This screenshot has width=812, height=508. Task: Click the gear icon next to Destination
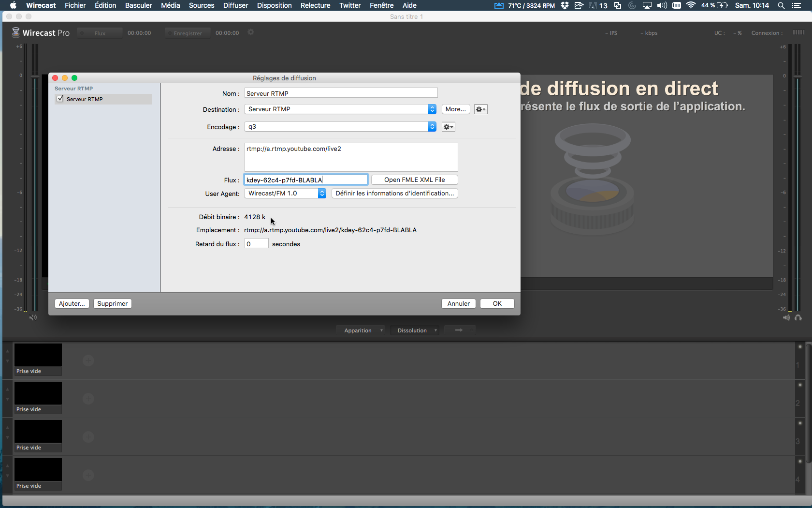[480, 109]
